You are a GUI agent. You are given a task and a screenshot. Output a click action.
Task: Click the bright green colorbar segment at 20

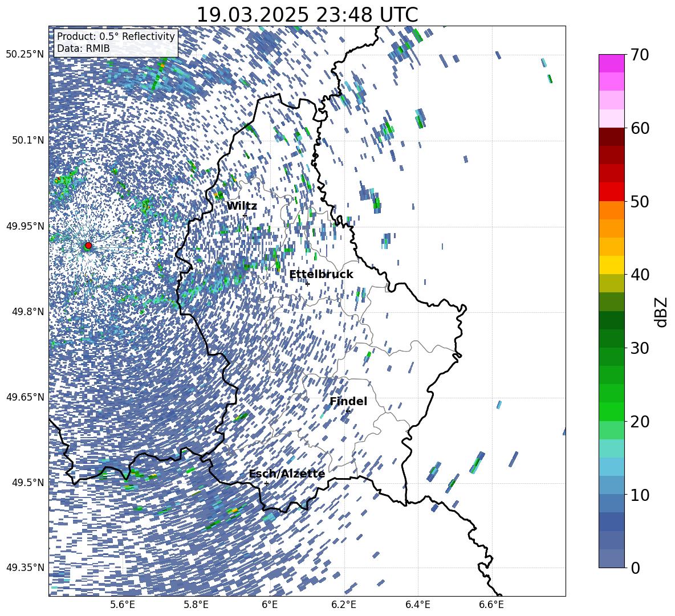(612, 411)
